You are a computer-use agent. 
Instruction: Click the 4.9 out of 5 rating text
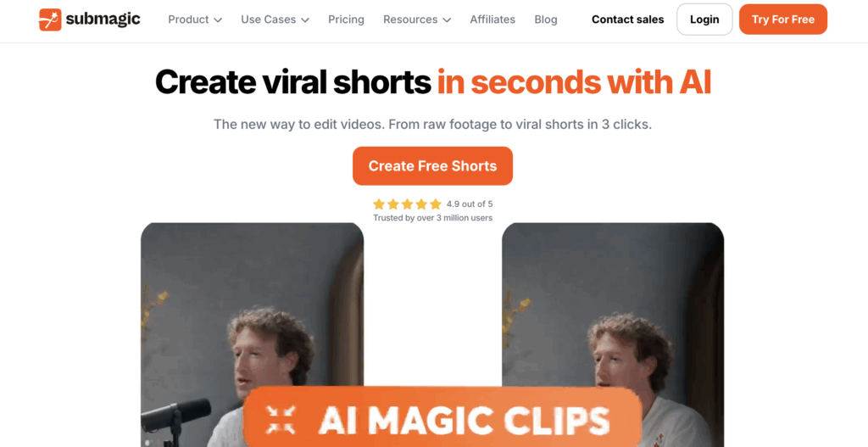point(470,204)
